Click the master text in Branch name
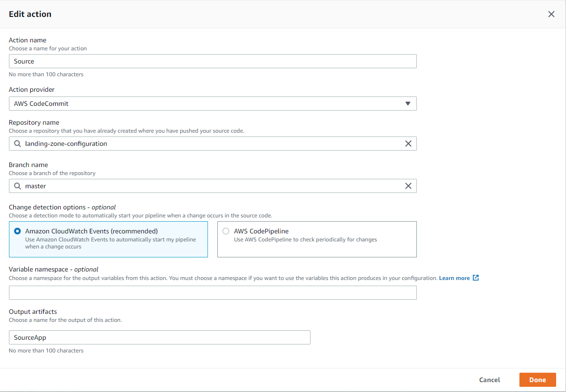The image size is (566, 392). (x=36, y=186)
